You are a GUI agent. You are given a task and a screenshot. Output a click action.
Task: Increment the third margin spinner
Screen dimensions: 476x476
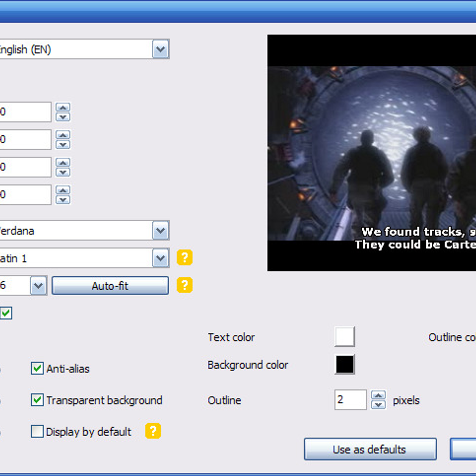[63, 162]
